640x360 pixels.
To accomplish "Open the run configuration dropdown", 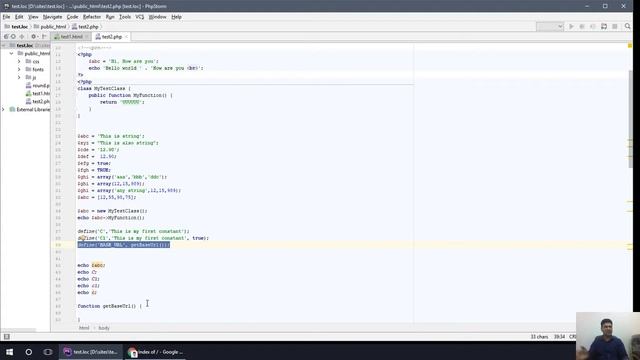I will [x=550, y=27].
